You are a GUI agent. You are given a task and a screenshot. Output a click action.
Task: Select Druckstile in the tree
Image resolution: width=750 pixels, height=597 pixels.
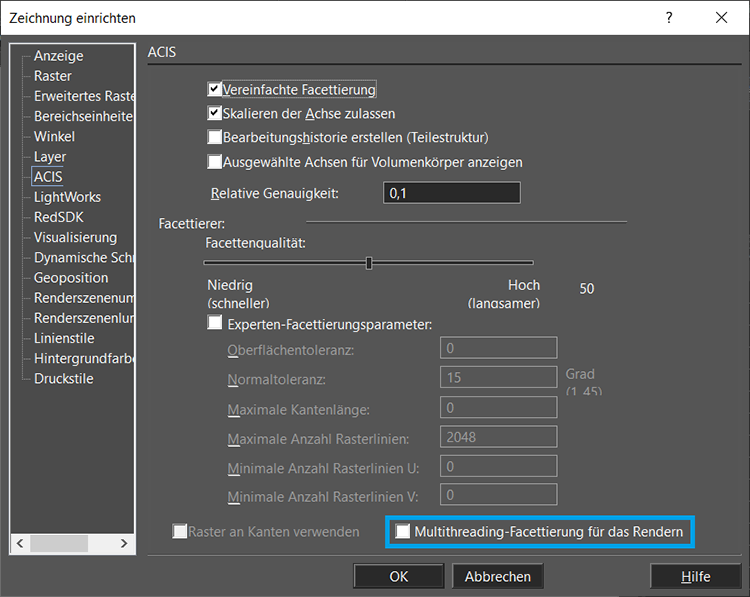63,378
